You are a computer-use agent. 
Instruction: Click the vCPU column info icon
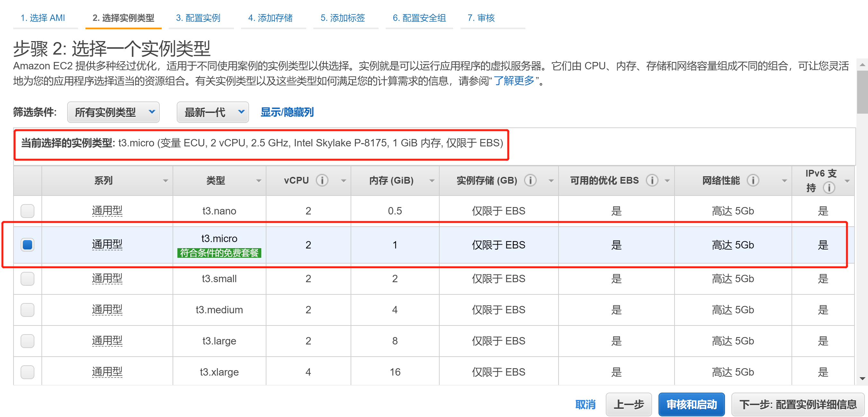(x=322, y=180)
